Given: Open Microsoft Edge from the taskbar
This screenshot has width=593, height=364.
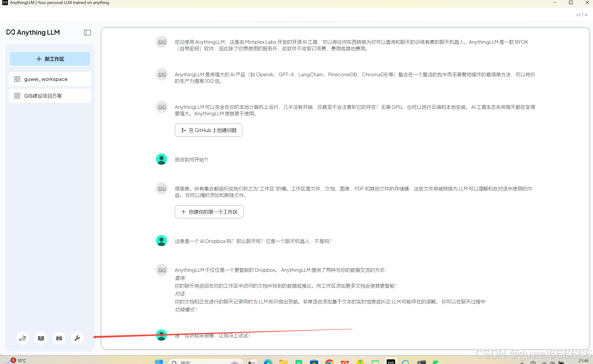Looking at the screenshot, I should click(x=268, y=362).
